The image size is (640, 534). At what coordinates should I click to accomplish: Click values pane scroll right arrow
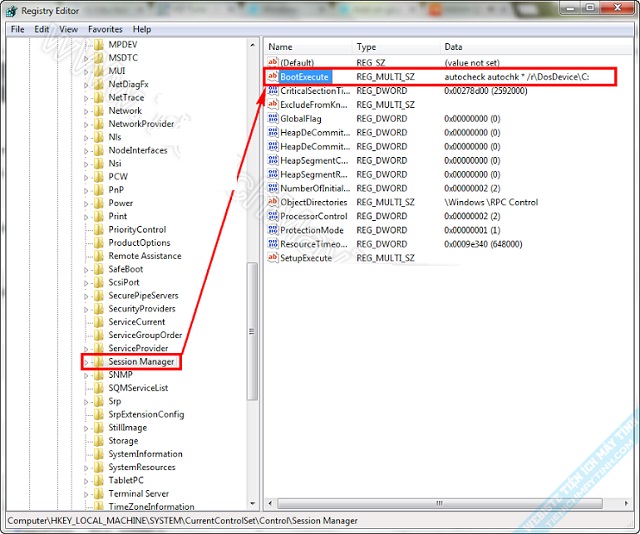click(626, 503)
